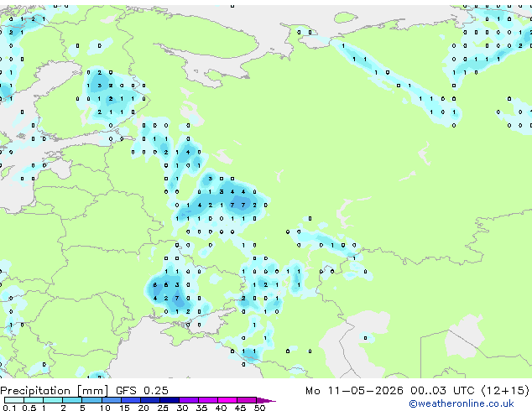Select the 40 to 45 mm magenta swatch
Screen dimensions: 532x411
click(227, 400)
